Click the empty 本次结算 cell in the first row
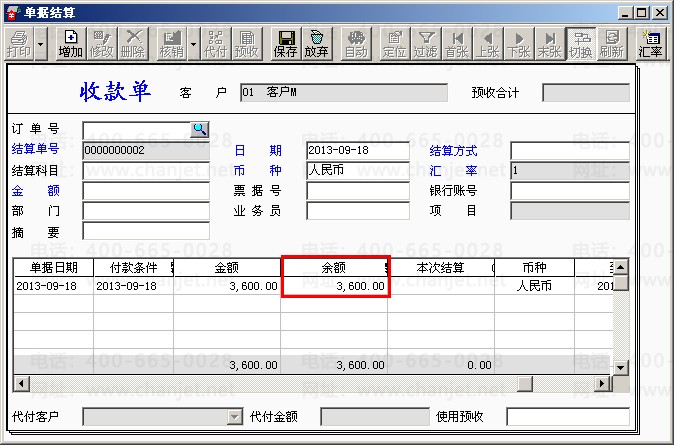Viewport: 674px width, 445px height. point(441,286)
